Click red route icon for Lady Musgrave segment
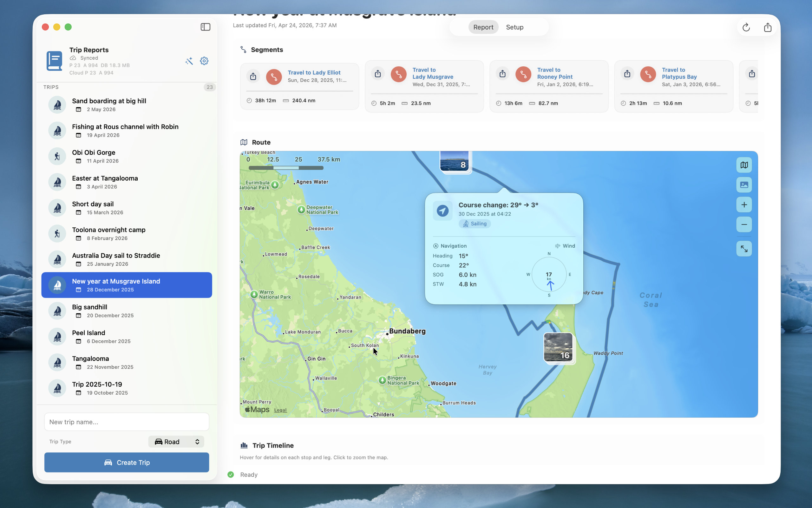Viewport: 812px width, 508px height. pyautogui.click(x=399, y=74)
